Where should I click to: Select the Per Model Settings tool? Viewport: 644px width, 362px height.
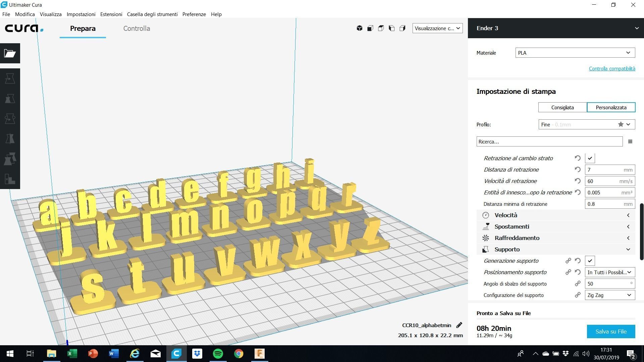10,159
